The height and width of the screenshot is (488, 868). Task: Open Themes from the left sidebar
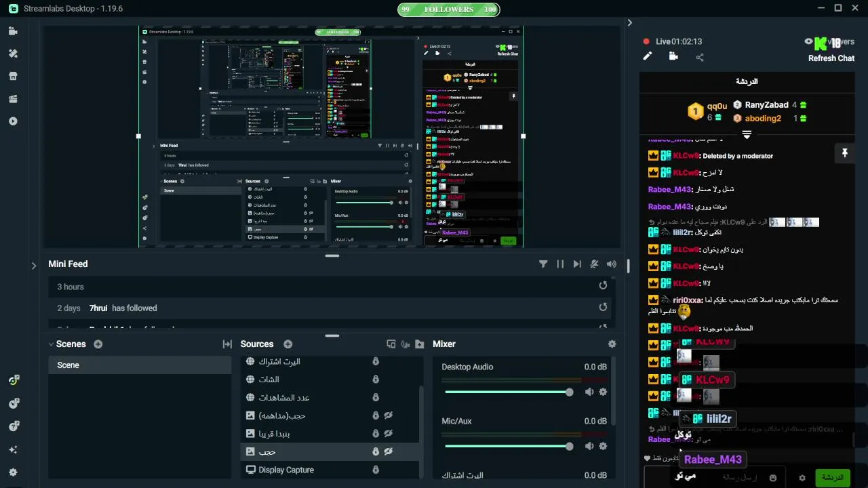[13, 54]
